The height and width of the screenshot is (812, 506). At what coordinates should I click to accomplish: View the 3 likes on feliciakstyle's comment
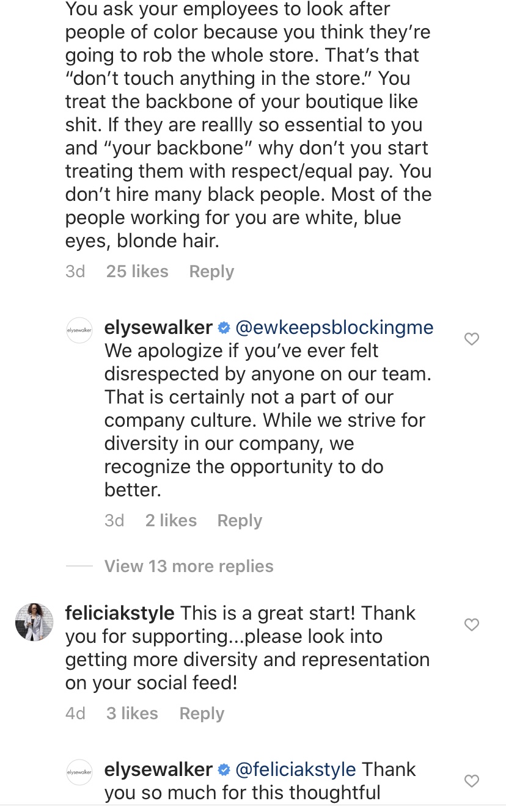pos(132,714)
